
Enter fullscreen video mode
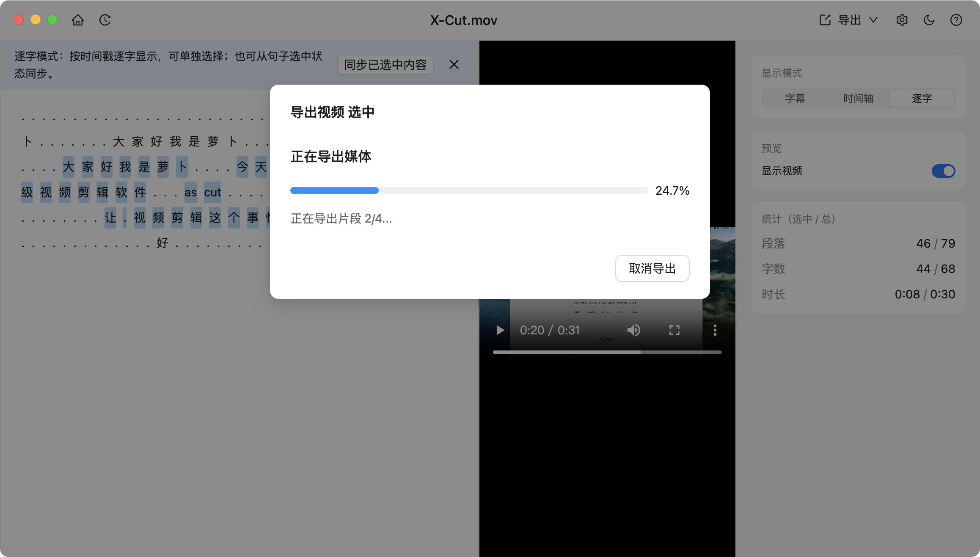674,330
